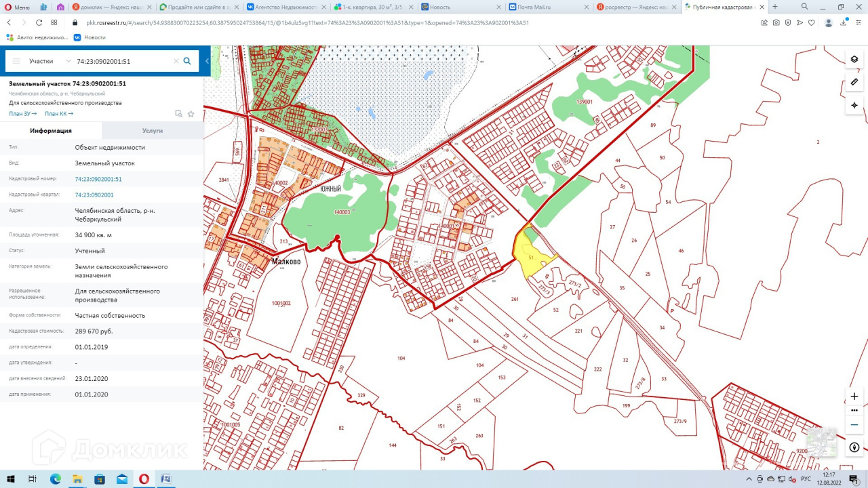
Task: Expand the Участки object type dropdown
Action: point(68,61)
